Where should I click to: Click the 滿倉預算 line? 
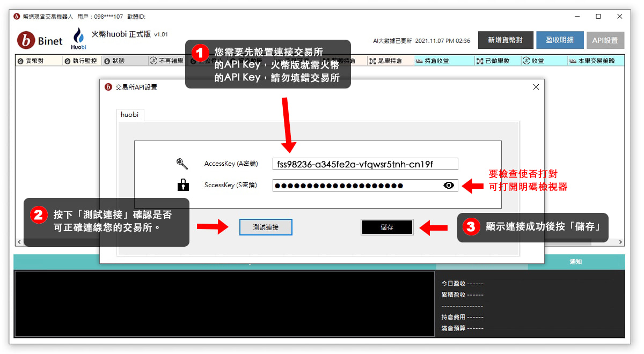462,328
